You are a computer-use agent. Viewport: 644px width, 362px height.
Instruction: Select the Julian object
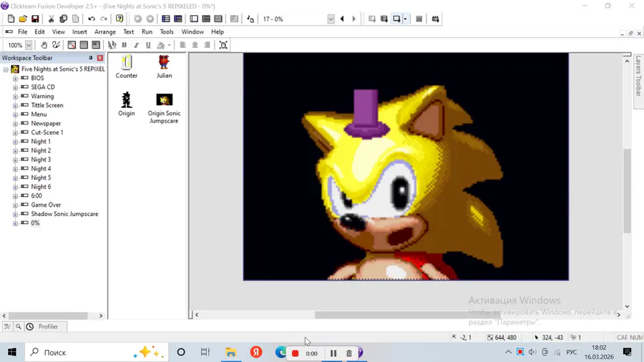(x=164, y=67)
